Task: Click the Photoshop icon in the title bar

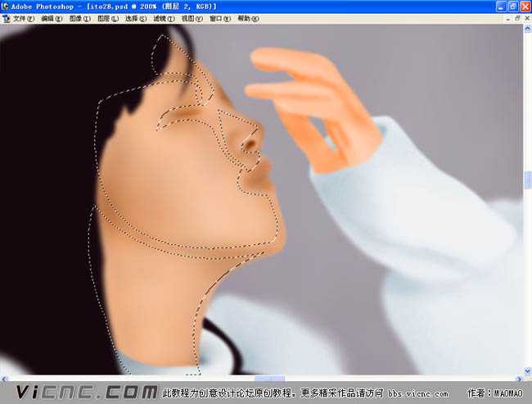Action: coord(6,6)
